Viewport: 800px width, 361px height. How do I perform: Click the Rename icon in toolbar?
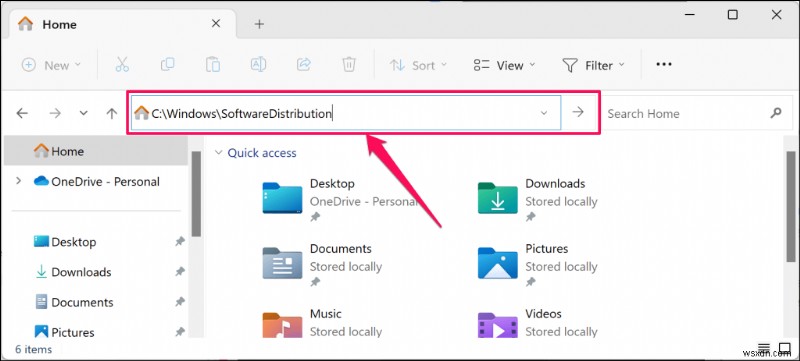[258, 65]
